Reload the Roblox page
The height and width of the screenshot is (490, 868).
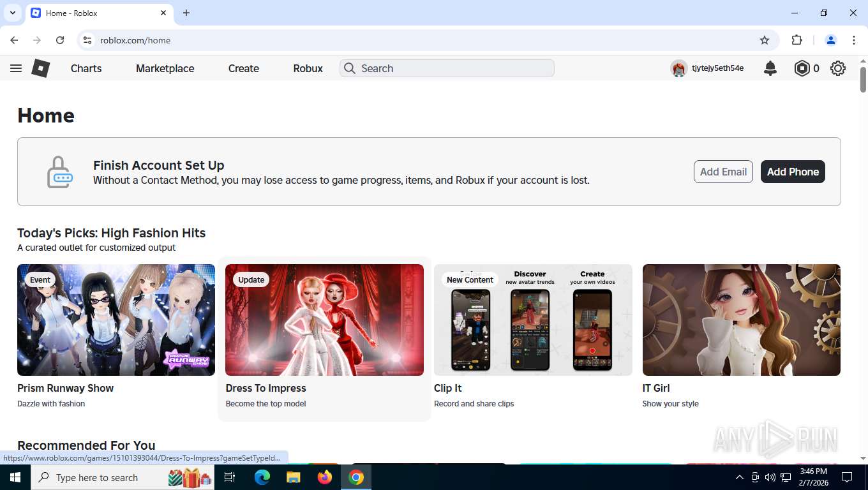pos(60,40)
